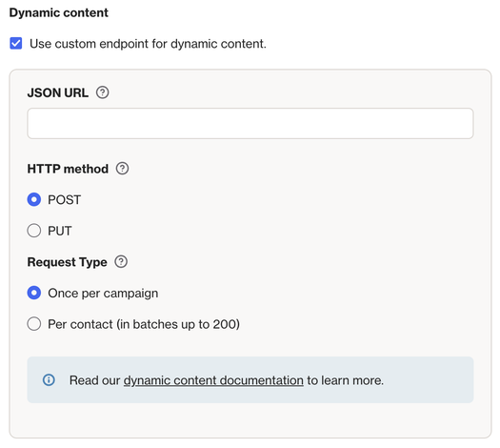Open the dynamic content documentation link
Viewport: 500px width, 448px height.
click(213, 380)
